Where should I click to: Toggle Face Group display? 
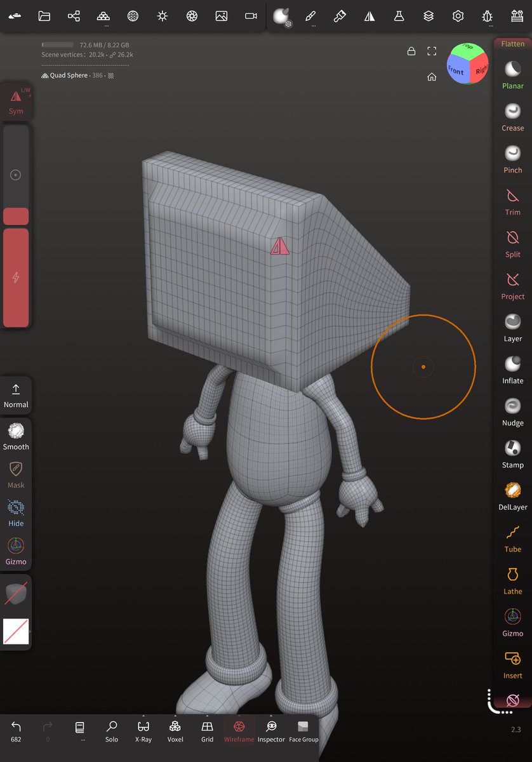(x=303, y=731)
